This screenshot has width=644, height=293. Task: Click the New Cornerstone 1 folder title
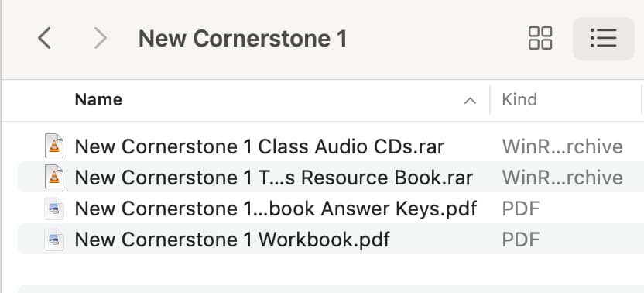(x=243, y=39)
